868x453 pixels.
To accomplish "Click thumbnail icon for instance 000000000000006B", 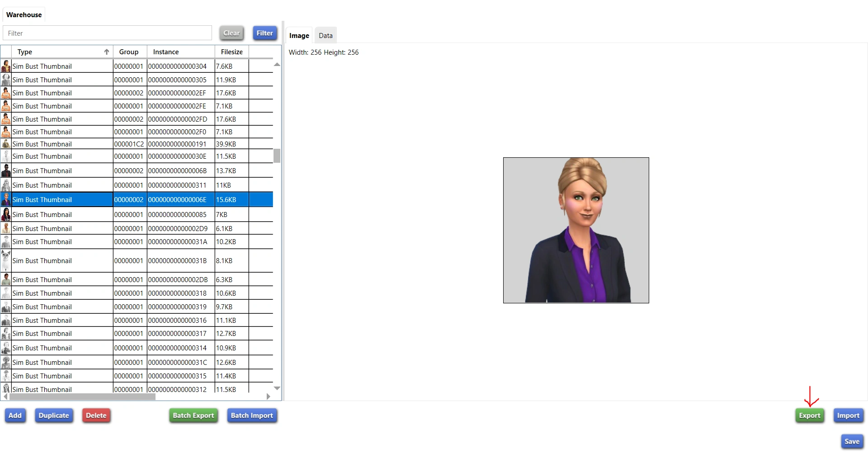I will pyautogui.click(x=6, y=170).
